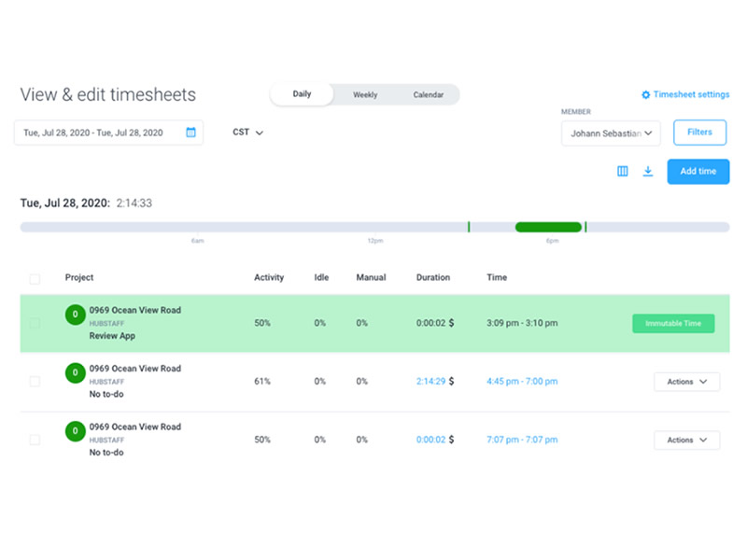The image size is (747, 560).
Task: Click the calendar icon in date field
Action: pyautogui.click(x=190, y=133)
